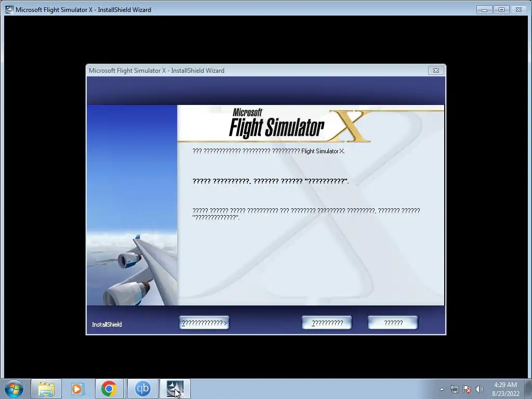The width and height of the screenshot is (532, 399).
Task: Open Google Chrome from the taskbar
Action: [109, 389]
